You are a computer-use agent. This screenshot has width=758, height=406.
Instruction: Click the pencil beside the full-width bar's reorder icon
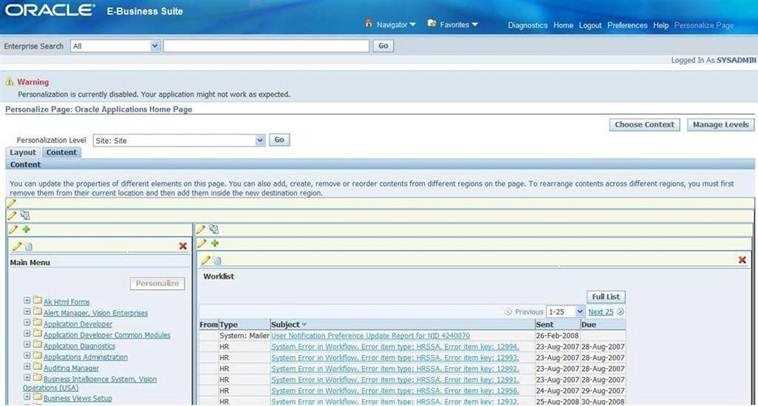click(x=12, y=215)
